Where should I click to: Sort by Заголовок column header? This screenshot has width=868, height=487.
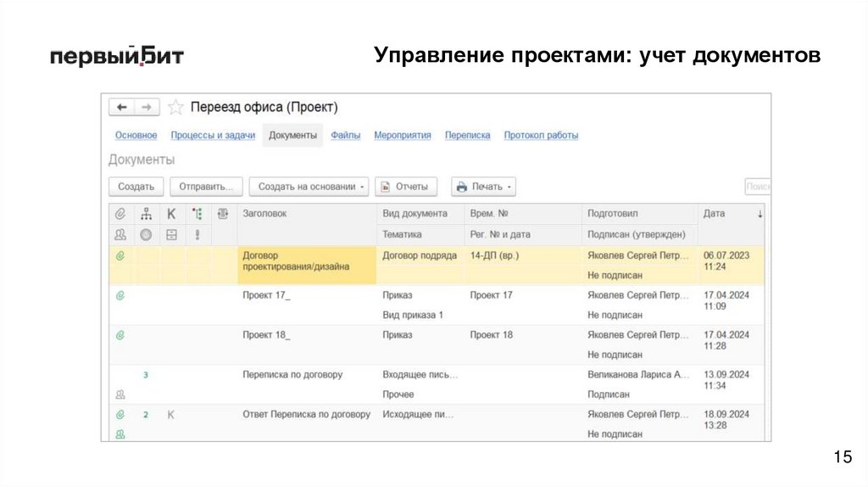(264, 213)
